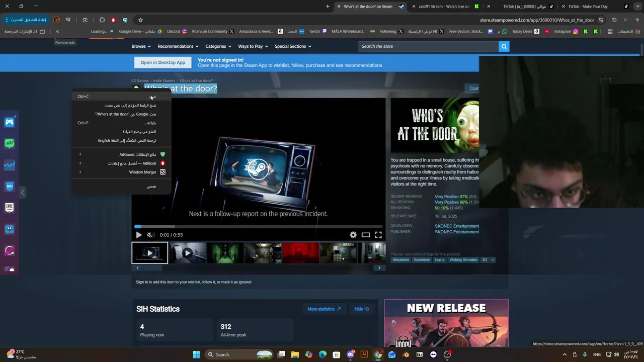644x362 pixels.
Task: Click the Sign in link
Action: tap(142, 282)
